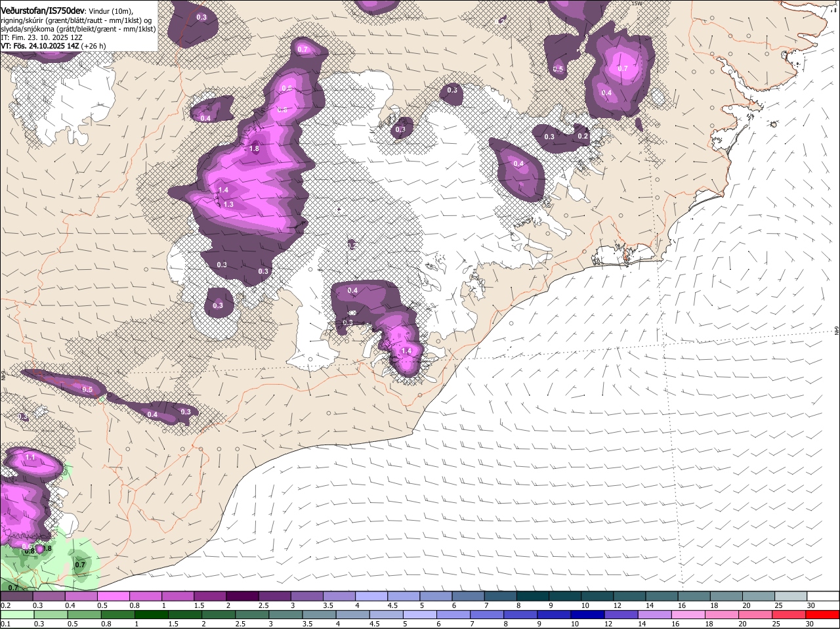
Task: Click the '0.2' label in the snow legend row
Action: [x=5, y=605]
